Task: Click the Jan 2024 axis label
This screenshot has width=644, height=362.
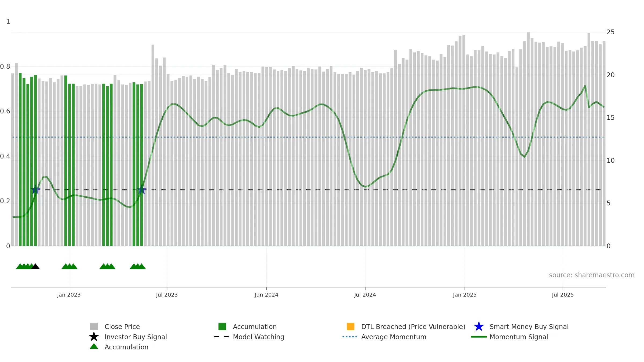Action: click(x=266, y=295)
